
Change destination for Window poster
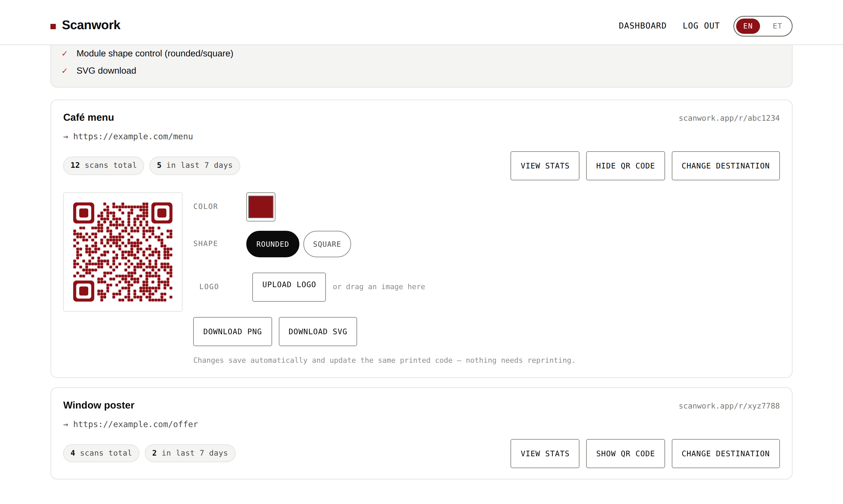tap(726, 453)
